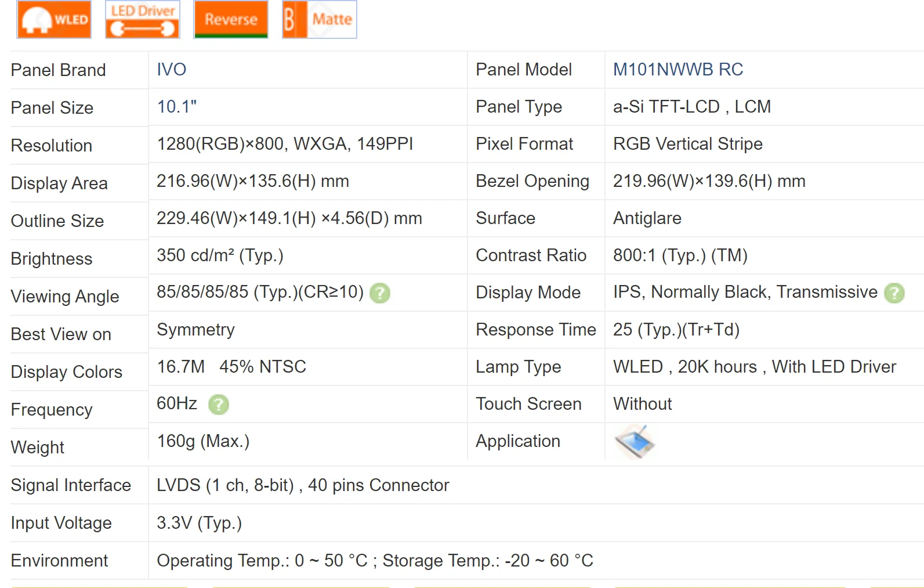
Task: Select the Antiglare surface value
Action: coord(647,218)
